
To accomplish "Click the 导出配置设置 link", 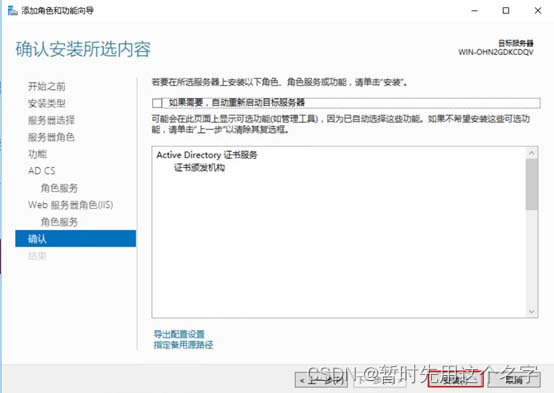I will pyautogui.click(x=179, y=334).
